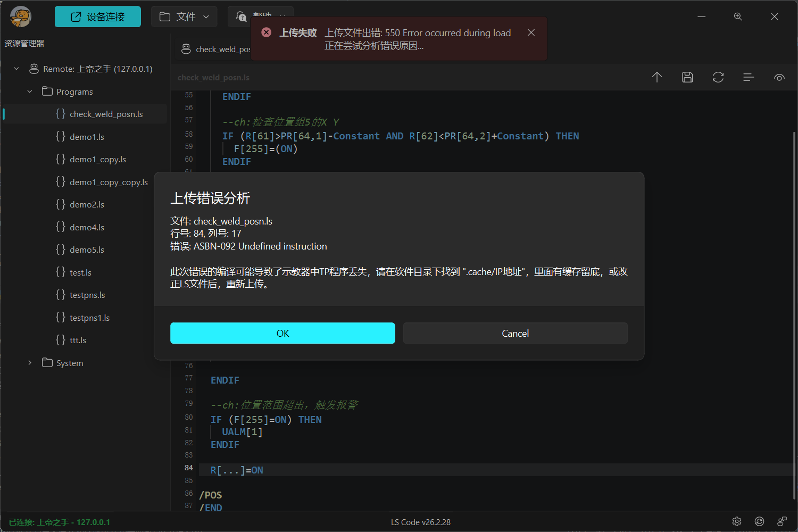Click the upload file icon in editor toolbar

pyautogui.click(x=656, y=77)
